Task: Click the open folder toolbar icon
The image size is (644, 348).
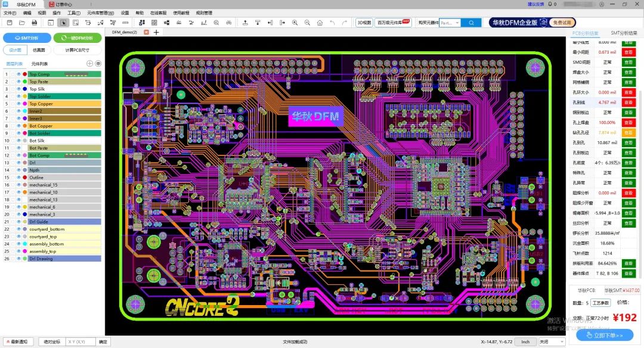Action: (x=22, y=23)
